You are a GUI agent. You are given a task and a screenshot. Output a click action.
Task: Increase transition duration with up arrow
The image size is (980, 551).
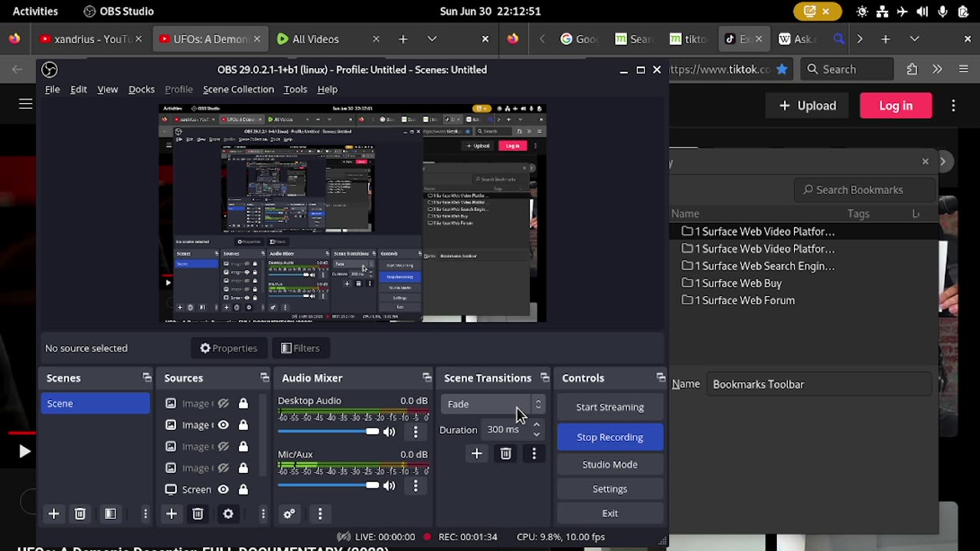click(x=536, y=425)
